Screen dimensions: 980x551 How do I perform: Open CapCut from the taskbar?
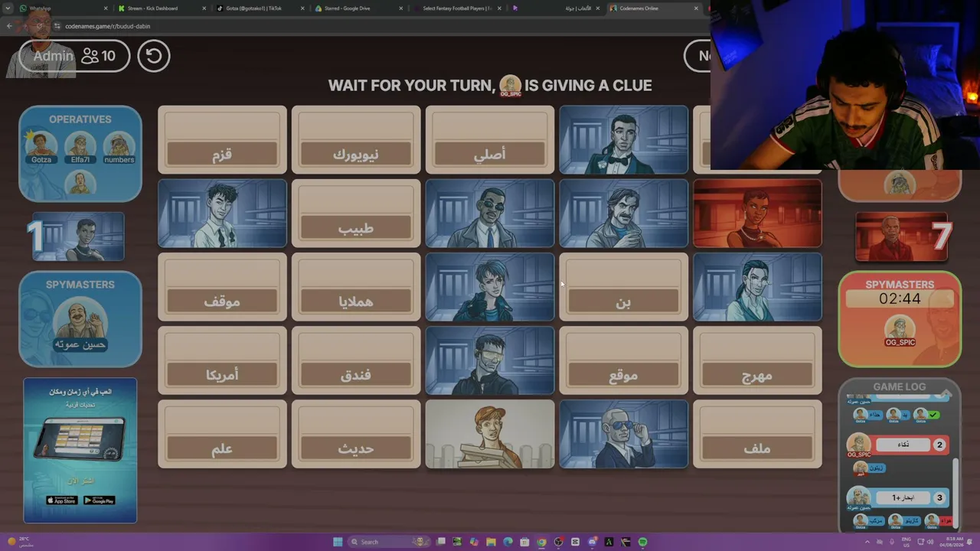pos(575,542)
